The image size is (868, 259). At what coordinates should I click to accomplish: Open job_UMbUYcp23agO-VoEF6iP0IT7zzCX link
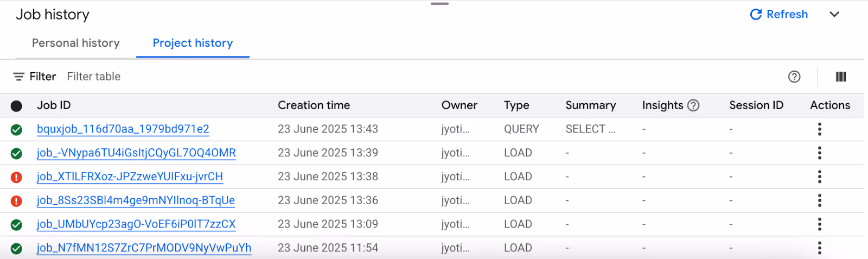(x=136, y=224)
